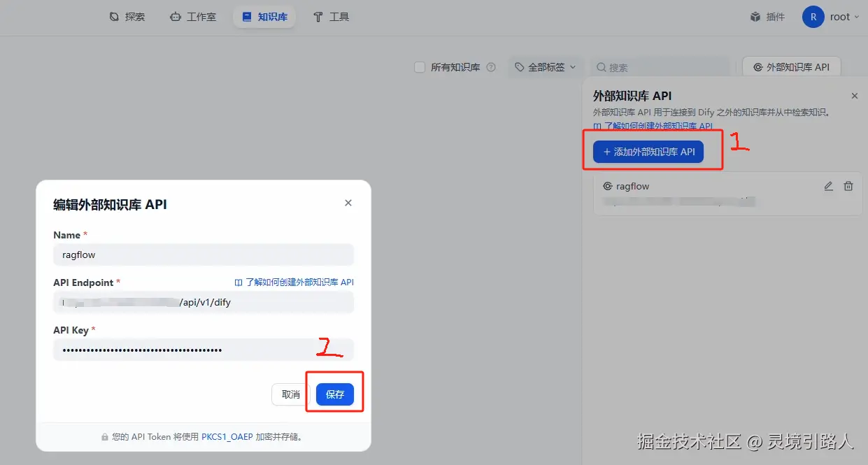
Task: Click inside the API Key field
Action: coord(203,348)
